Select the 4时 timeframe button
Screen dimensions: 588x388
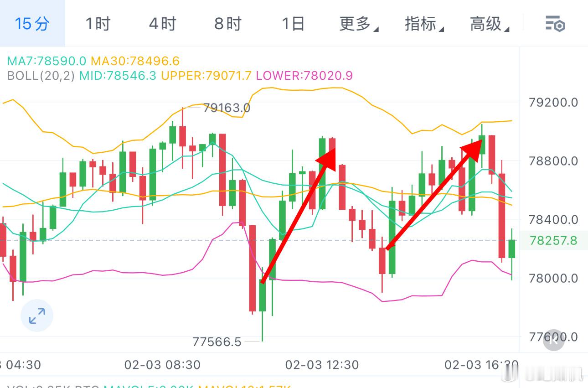(x=162, y=24)
